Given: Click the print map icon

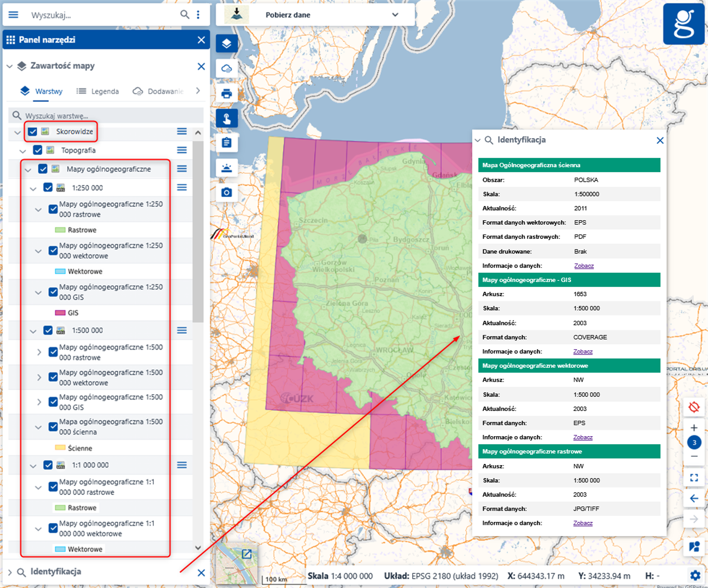Looking at the screenshot, I should [x=227, y=94].
